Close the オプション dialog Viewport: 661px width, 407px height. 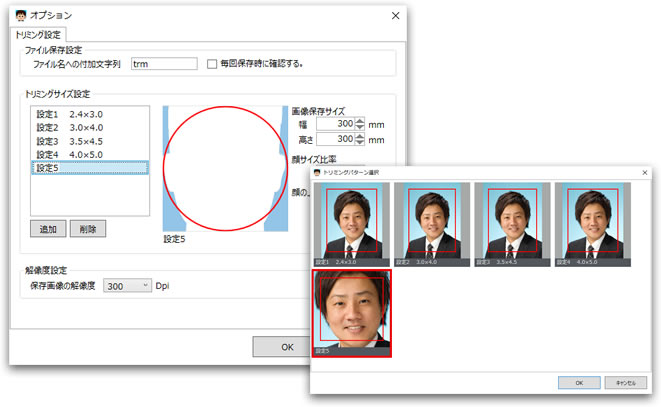[x=395, y=17]
